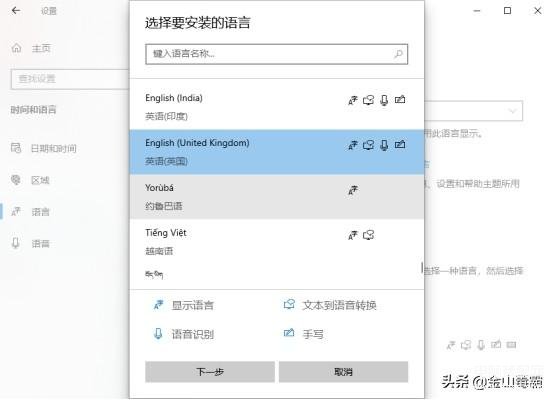Click the back arrow in Settings
554x400 pixels.
(16, 11)
